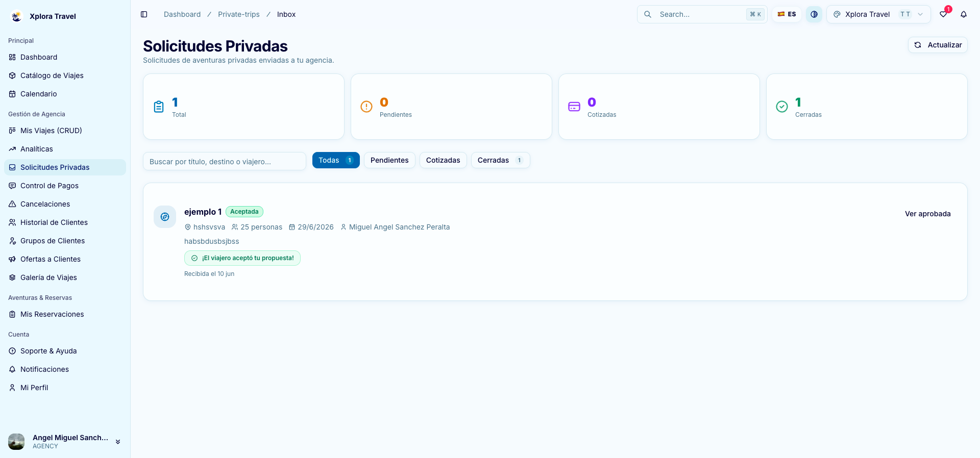Open Control de Pagos in sidebar
This screenshot has height=458, width=980.
coord(65,186)
